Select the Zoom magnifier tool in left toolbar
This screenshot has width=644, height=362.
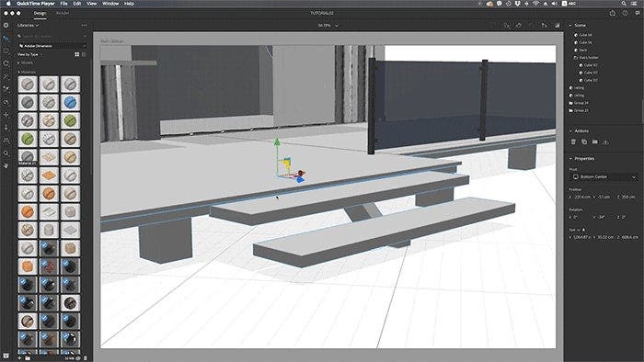[6, 153]
